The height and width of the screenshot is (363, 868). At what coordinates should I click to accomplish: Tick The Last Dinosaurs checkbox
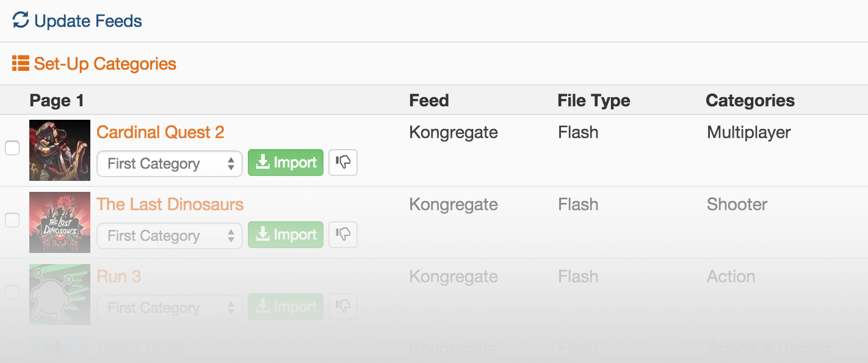click(x=12, y=220)
